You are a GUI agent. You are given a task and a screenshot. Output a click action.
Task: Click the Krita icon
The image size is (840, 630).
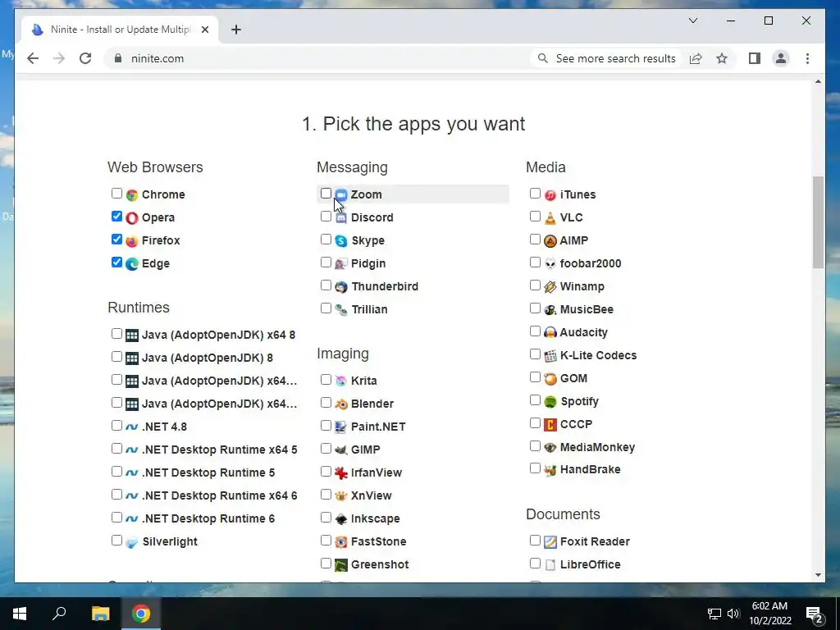(341, 381)
